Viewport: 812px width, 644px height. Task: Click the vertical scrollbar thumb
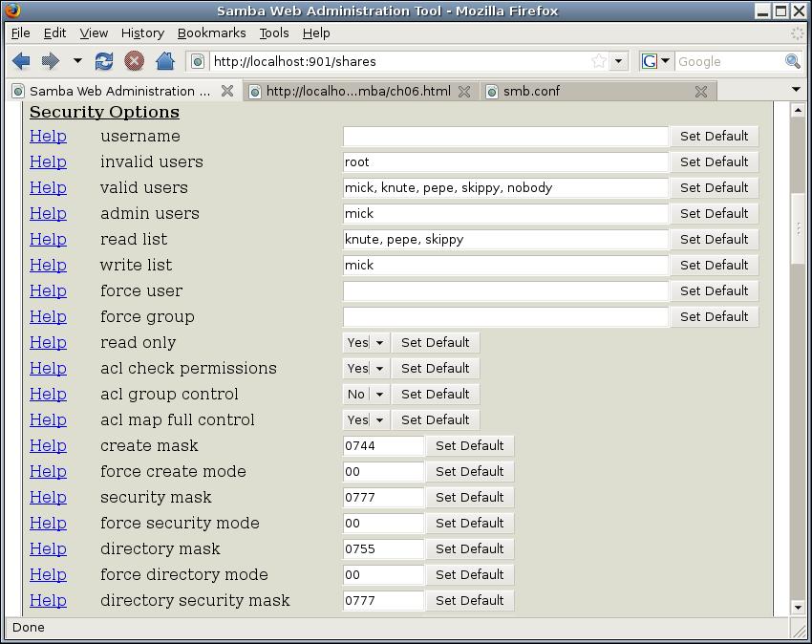pyautogui.click(x=798, y=228)
